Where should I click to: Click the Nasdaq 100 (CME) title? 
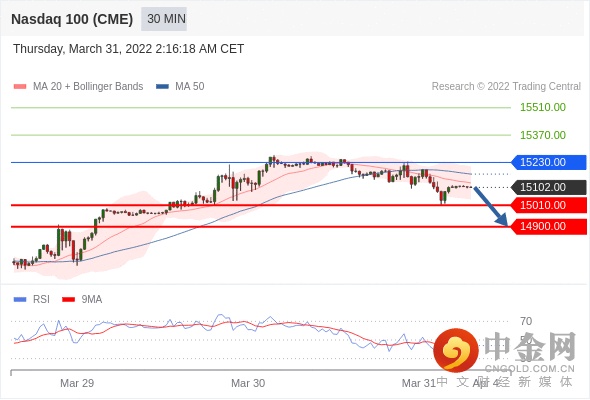click(72, 19)
